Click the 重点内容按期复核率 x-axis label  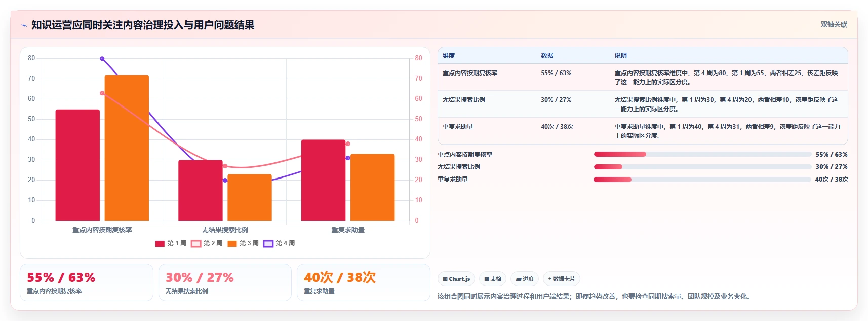[102, 230]
